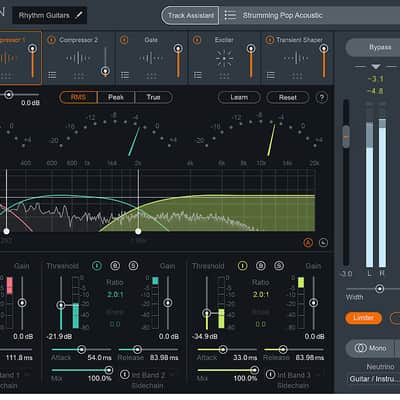Viewport: 400px width, 400px height.
Task: Click the Reset button
Action: click(288, 97)
